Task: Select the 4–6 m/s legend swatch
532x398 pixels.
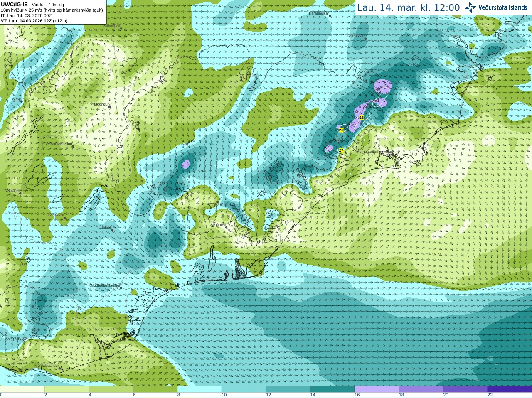Action: (x=111, y=389)
